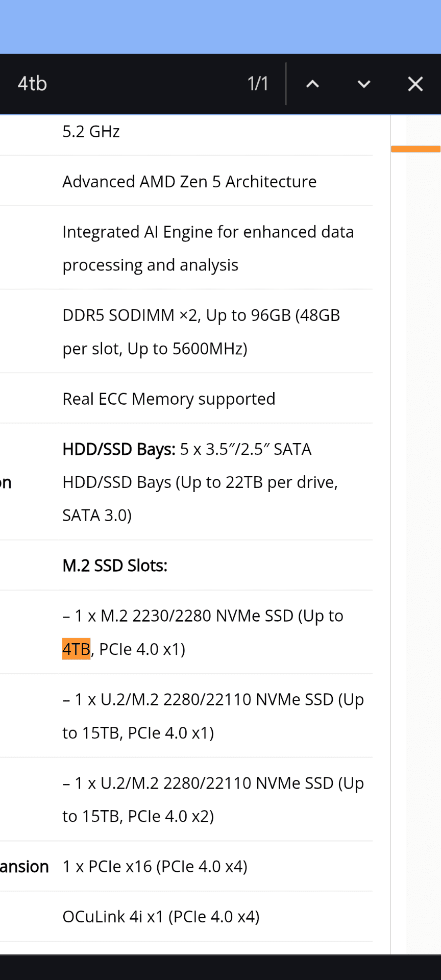Click the DDR5 SODIMM memory specification

tap(201, 332)
